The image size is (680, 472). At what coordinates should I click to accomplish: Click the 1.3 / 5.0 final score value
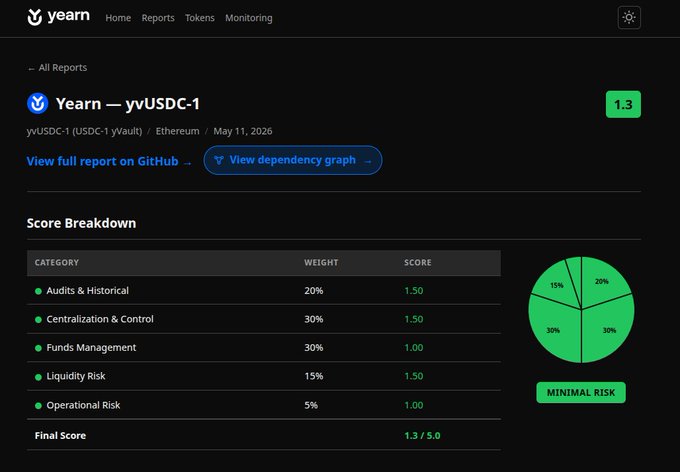coord(422,436)
